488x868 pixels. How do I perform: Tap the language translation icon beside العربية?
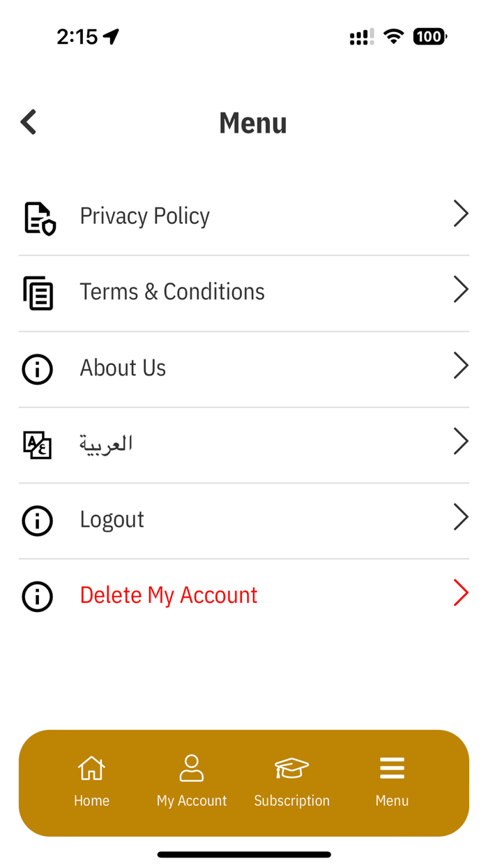(37, 444)
